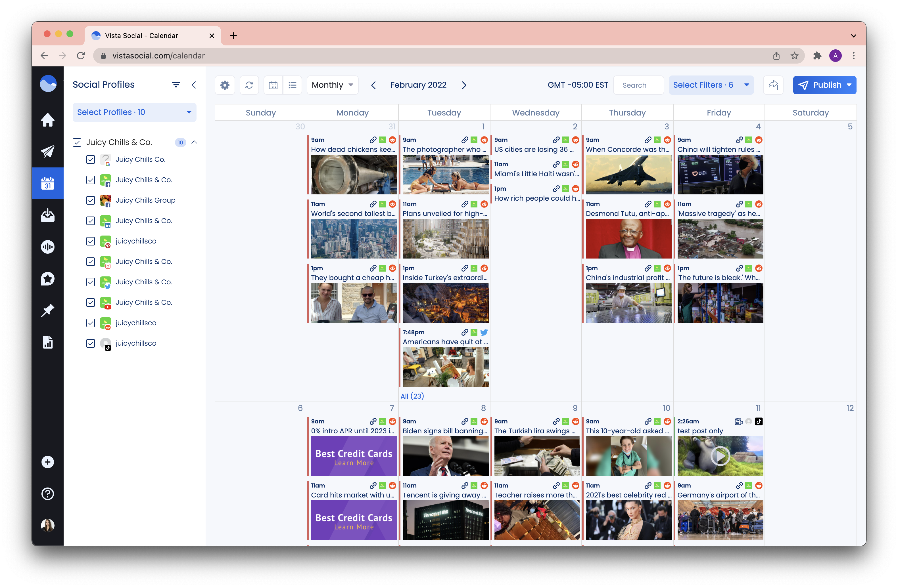The image size is (898, 588).
Task: Click the calendar Search field
Action: coord(638,85)
